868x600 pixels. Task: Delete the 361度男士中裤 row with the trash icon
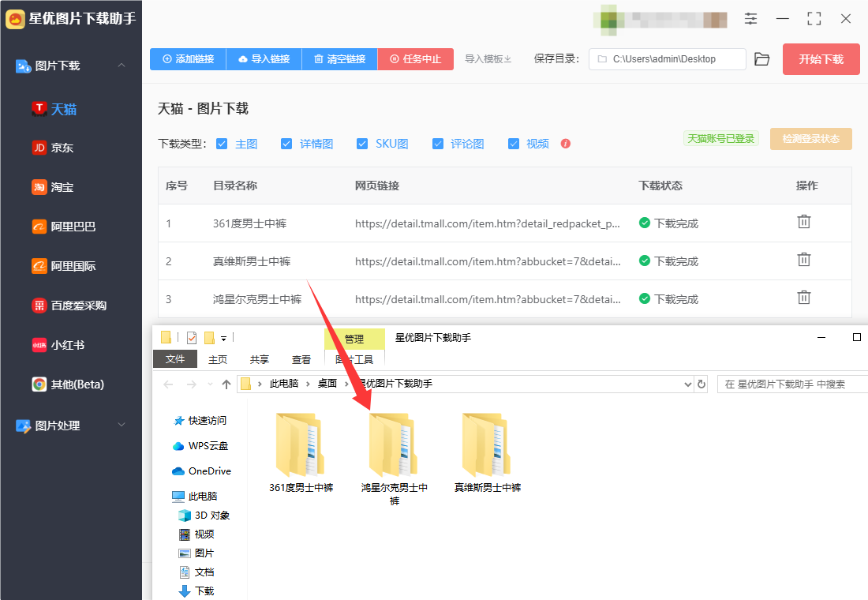click(804, 222)
